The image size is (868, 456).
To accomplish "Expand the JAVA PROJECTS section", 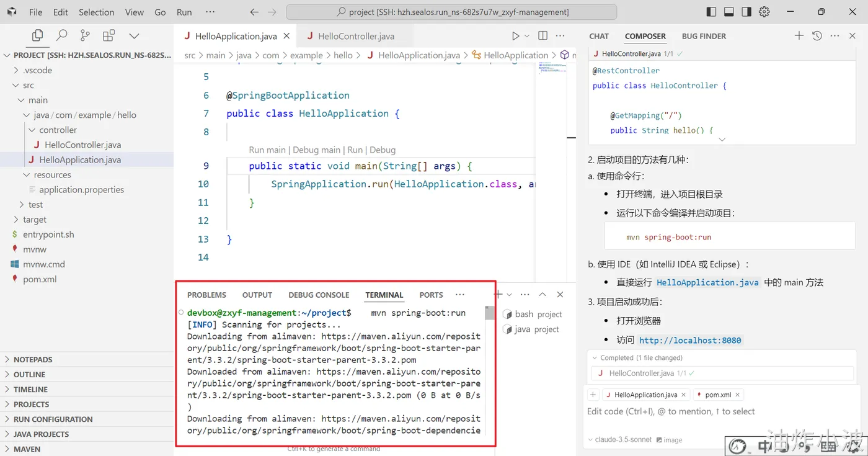I will 87,434.
